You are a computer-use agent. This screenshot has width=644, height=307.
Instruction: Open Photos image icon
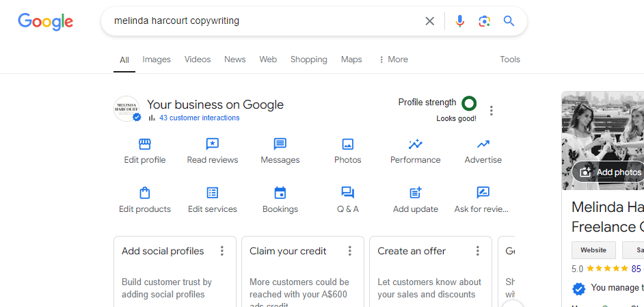pyautogui.click(x=348, y=144)
